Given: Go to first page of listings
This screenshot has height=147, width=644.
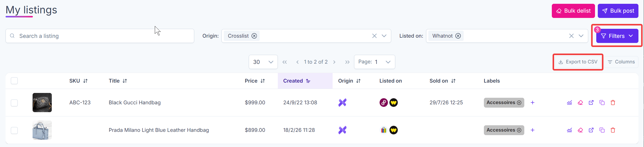Looking at the screenshot, I should (285, 62).
